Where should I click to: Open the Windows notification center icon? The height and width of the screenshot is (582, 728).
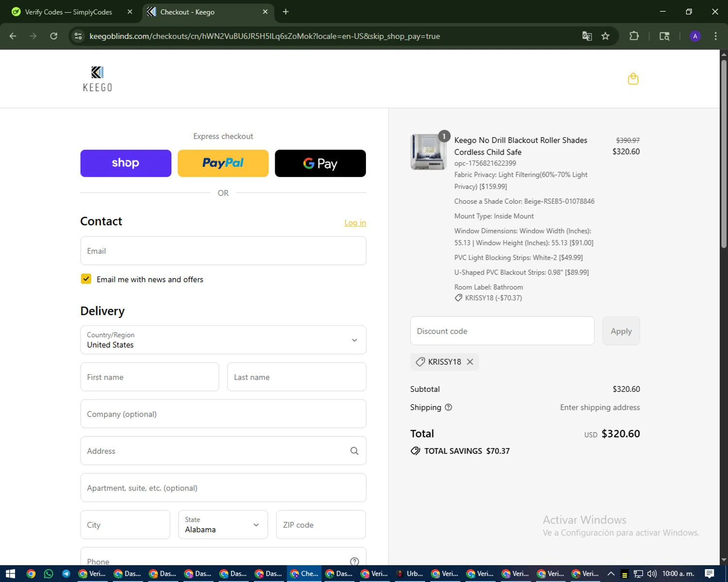[710, 574]
